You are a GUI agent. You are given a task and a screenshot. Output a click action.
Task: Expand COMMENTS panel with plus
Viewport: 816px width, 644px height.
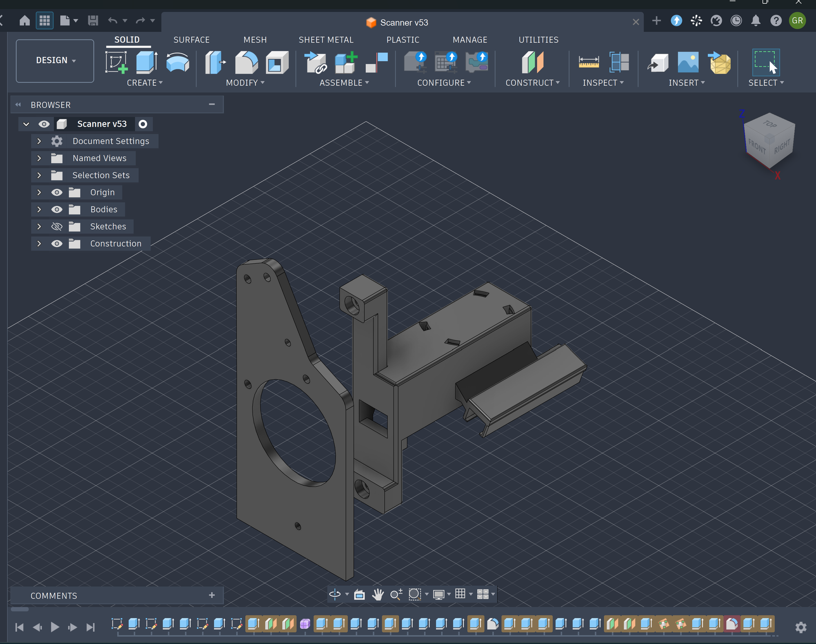click(212, 595)
